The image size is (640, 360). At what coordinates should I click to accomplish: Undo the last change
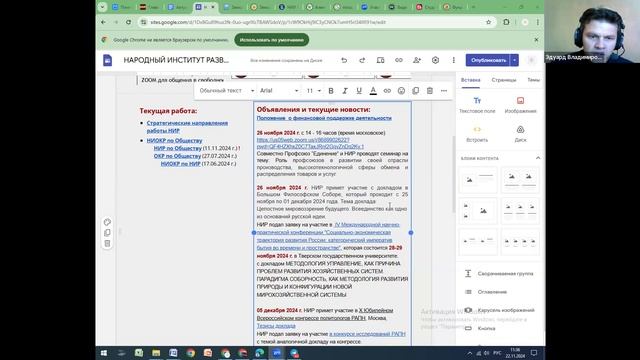pyautogui.click(x=344, y=60)
